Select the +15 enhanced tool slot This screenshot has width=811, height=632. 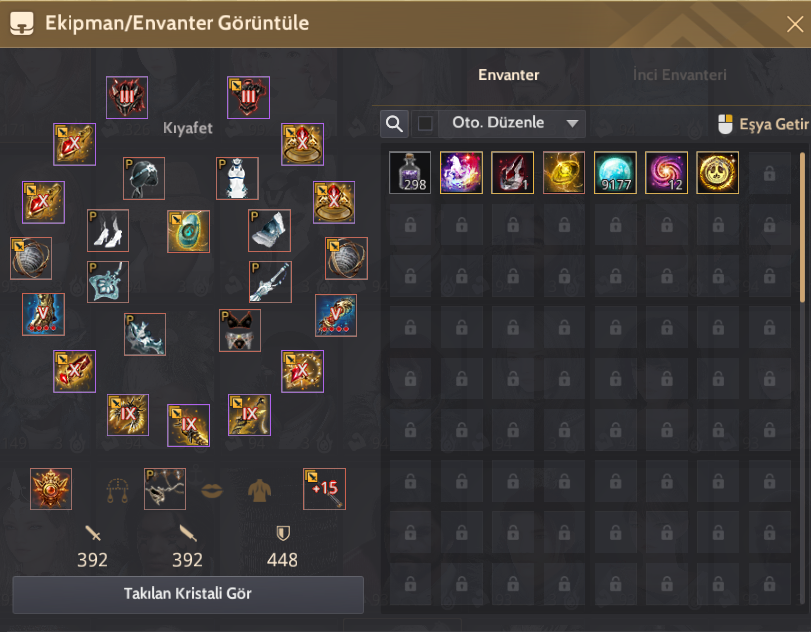pos(324,489)
